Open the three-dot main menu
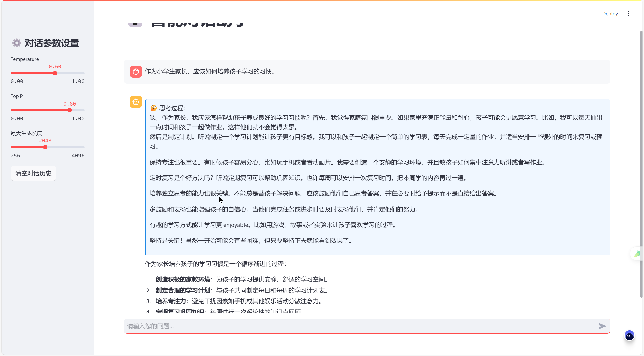The height and width of the screenshot is (356, 644). (628, 14)
